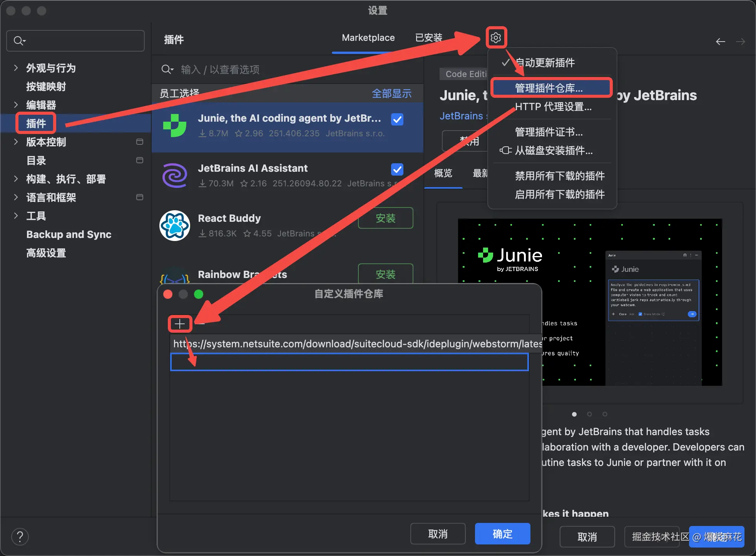
Task: Switch to the 已安装 tab
Action: tap(428, 38)
